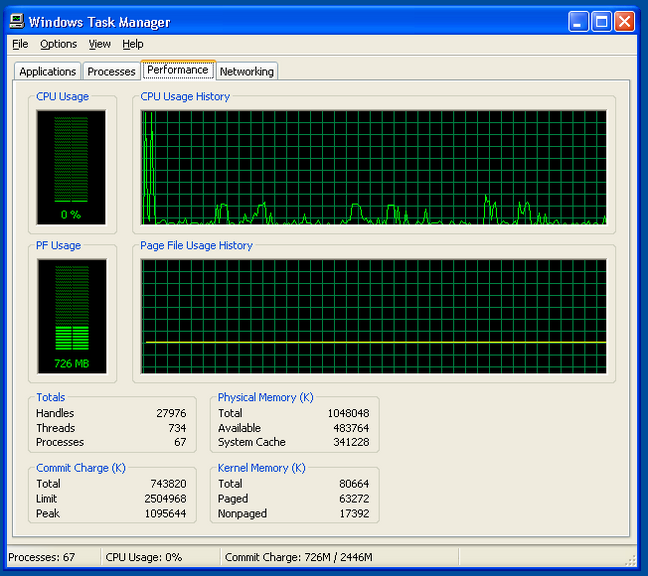Click the Task Manager icon in title bar
The width and height of the screenshot is (648, 576).
[x=17, y=21]
